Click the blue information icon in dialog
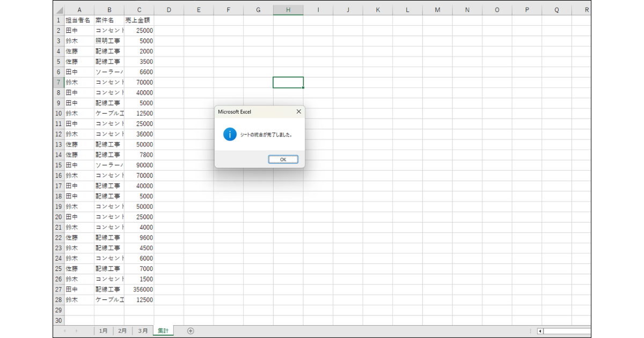 (x=230, y=135)
